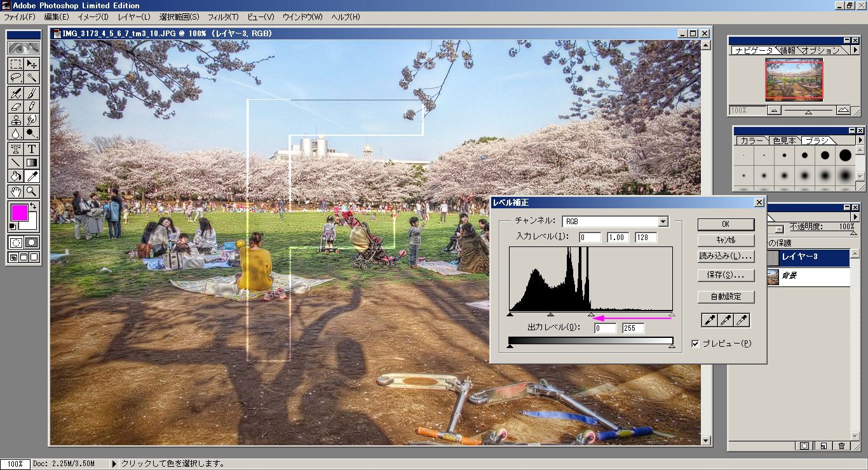Select the Lasso tool
This screenshot has height=470, width=868.
(x=16, y=77)
